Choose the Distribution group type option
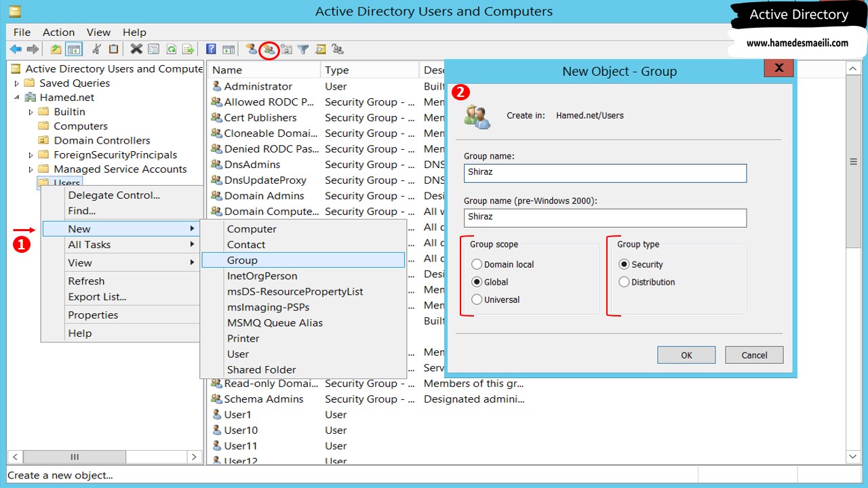Image resolution: width=868 pixels, height=488 pixels. [x=624, y=282]
